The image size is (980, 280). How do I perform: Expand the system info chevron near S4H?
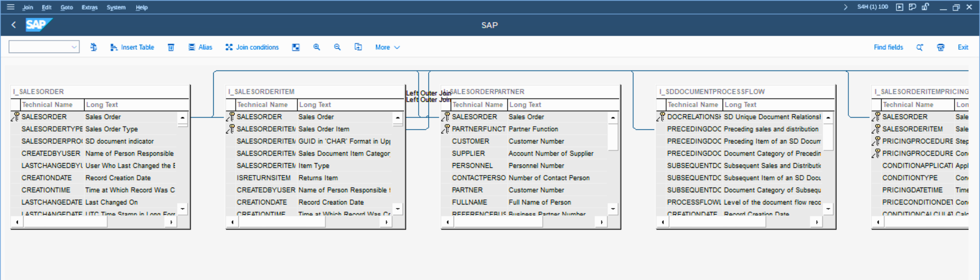tap(845, 7)
